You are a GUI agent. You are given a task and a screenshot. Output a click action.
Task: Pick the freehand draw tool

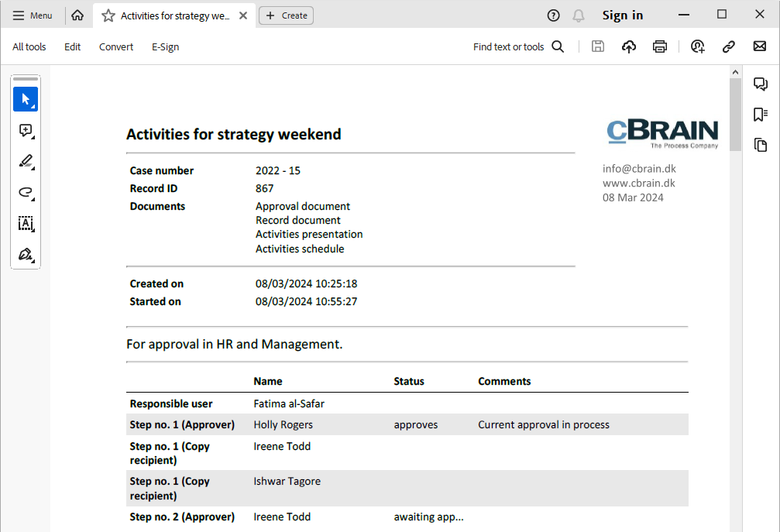click(x=26, y=193)
